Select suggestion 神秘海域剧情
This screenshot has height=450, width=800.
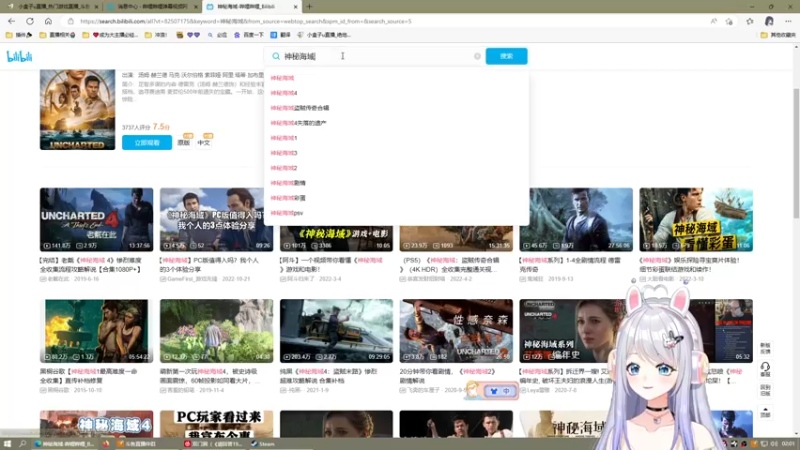tap(288, 183)
